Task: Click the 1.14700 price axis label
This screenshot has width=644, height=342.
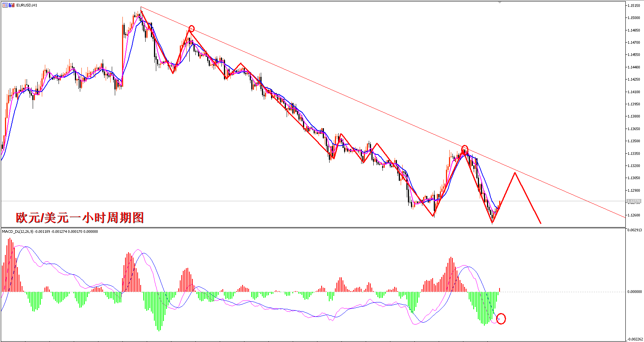Action: (x=634, y=43)
